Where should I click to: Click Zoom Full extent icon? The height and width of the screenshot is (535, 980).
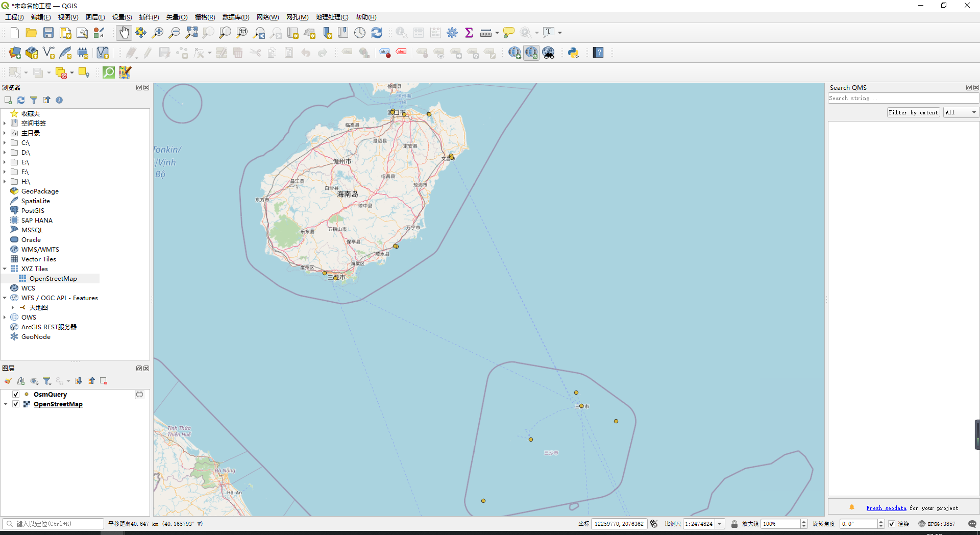191,33
